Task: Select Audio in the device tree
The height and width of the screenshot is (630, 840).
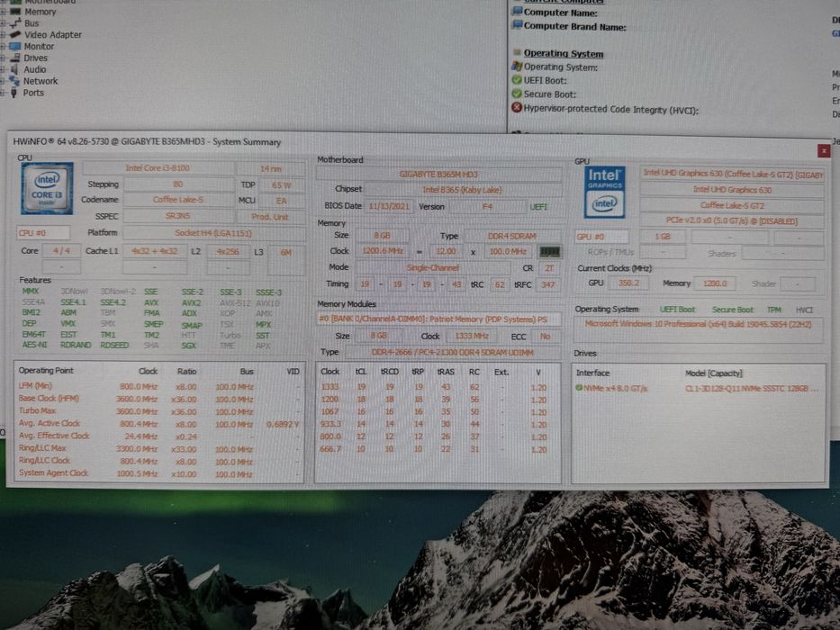Action: [x=35, y=69]
